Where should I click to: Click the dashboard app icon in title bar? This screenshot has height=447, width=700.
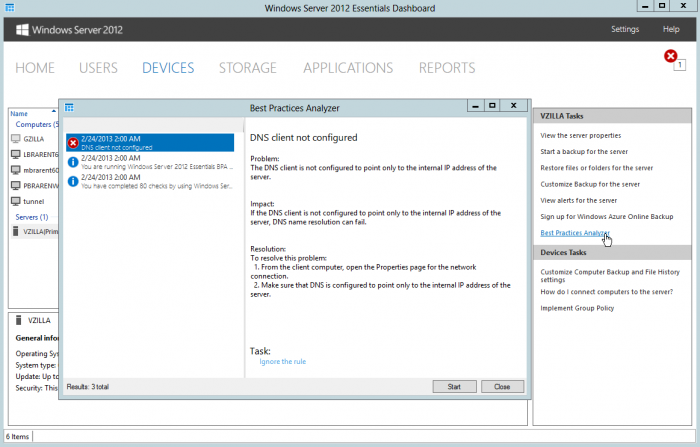pyautogui.click(x=9, y=8)
